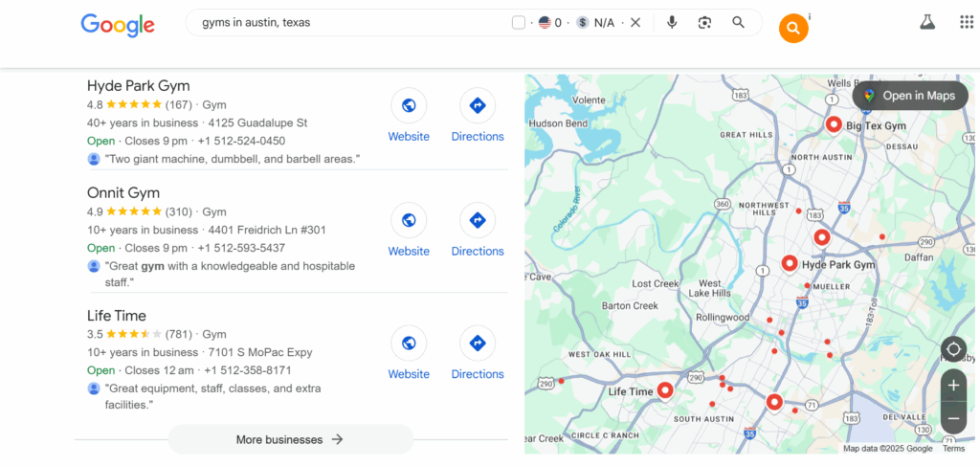The width and height of the screenshot is (980, 466).
Task: Select the Hyde Park Gym map pin
Action: (x=790, y=263)
